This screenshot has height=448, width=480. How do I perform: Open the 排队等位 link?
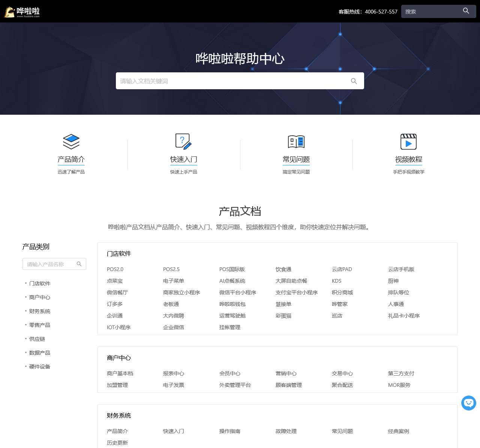(399, 292)
